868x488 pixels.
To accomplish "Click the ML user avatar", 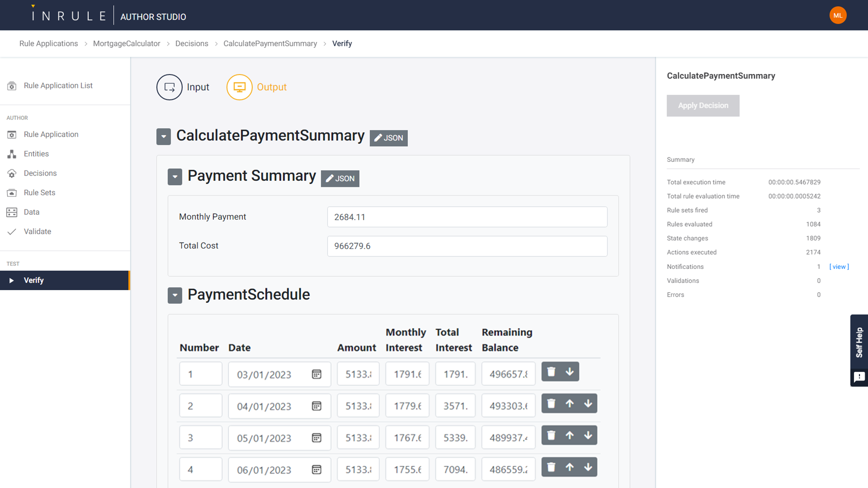I will [x=838, y=16].
